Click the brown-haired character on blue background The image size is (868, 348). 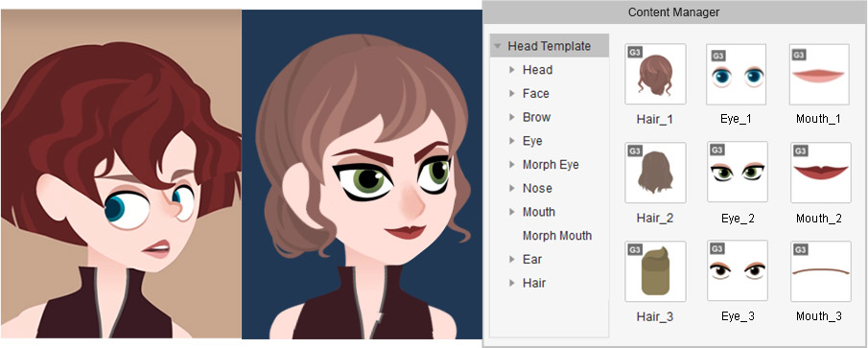362,174
